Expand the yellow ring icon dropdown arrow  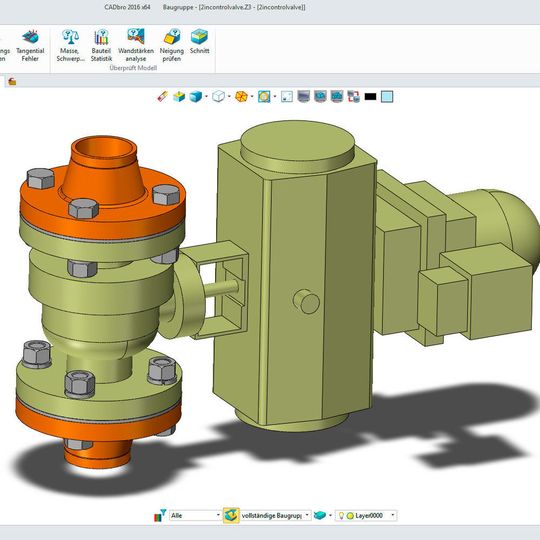274,96
